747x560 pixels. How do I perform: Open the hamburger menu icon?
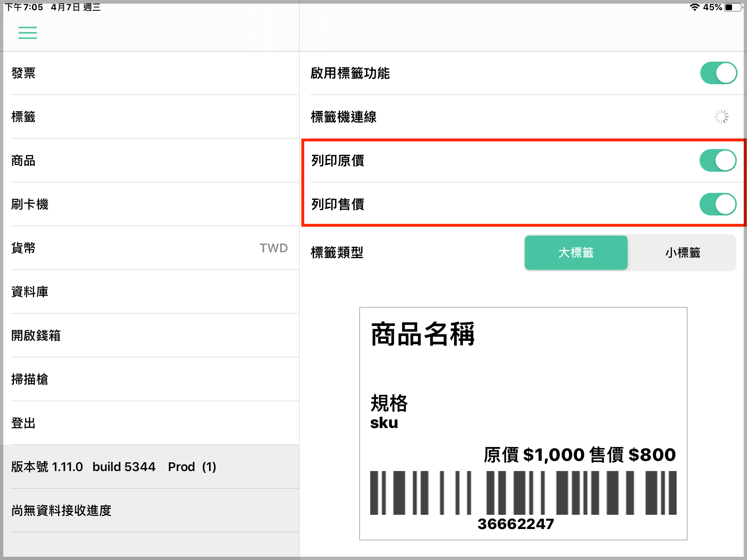tap(28, 33)
